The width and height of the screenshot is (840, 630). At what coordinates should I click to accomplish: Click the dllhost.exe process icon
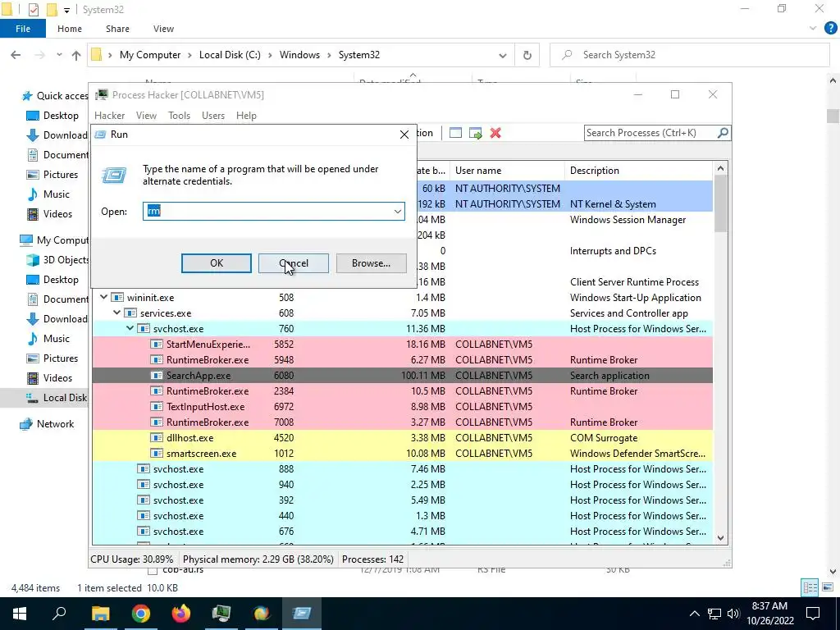157,438
